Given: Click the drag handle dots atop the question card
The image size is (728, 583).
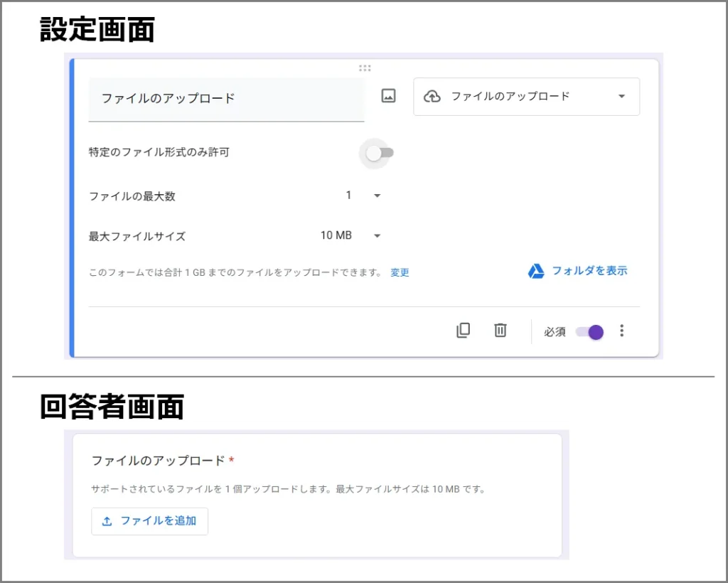Looking at the screenshot, I should [x=365, y=68].
